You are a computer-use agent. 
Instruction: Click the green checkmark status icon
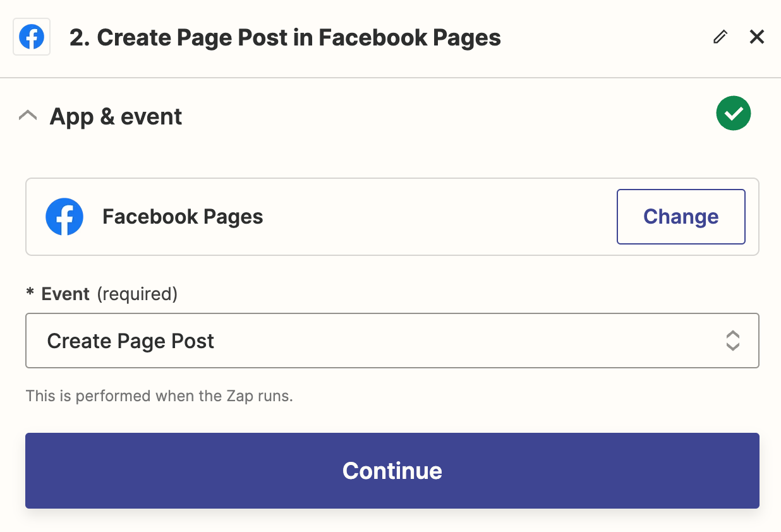tap(733, 114)
